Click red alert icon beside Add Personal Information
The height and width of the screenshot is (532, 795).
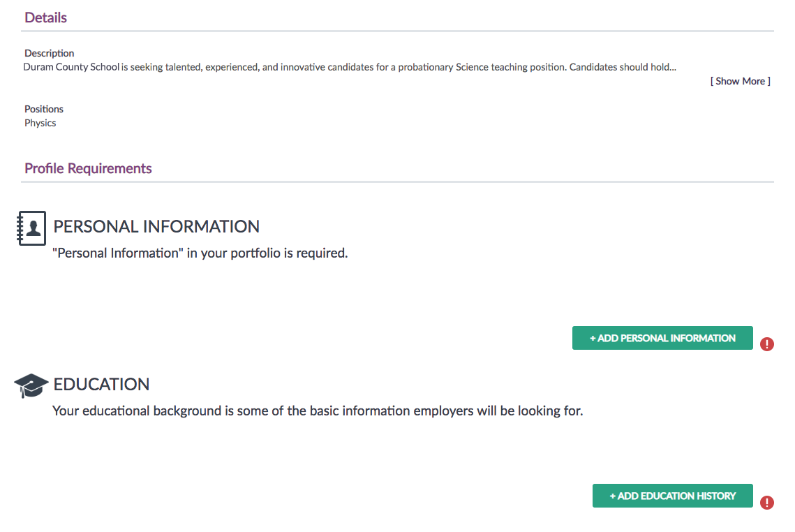[x=766, y=344]
